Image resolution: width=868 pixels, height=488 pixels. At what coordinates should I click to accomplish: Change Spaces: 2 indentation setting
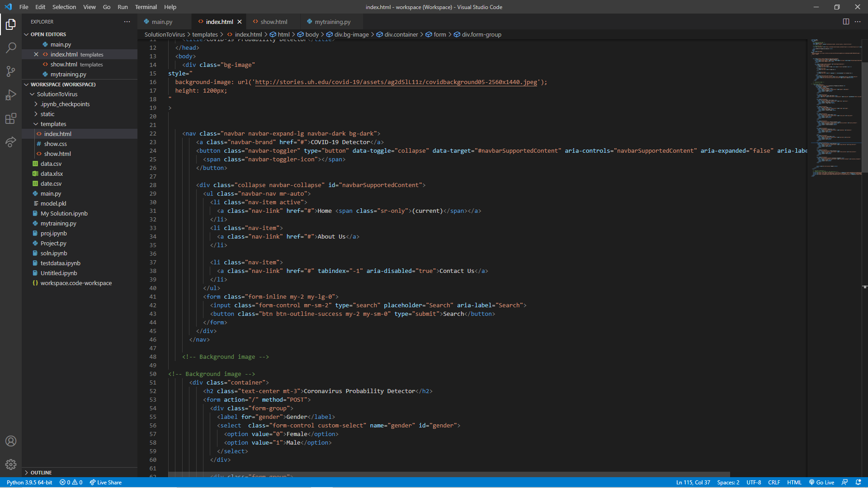tap(728, 482)
